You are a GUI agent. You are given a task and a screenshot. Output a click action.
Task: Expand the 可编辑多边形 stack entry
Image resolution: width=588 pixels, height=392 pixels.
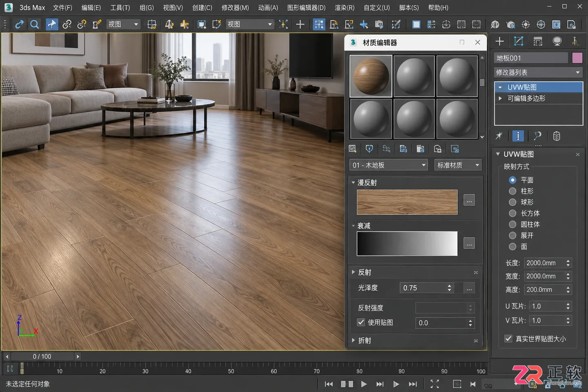pyautogui.click(x=500, y=98)
